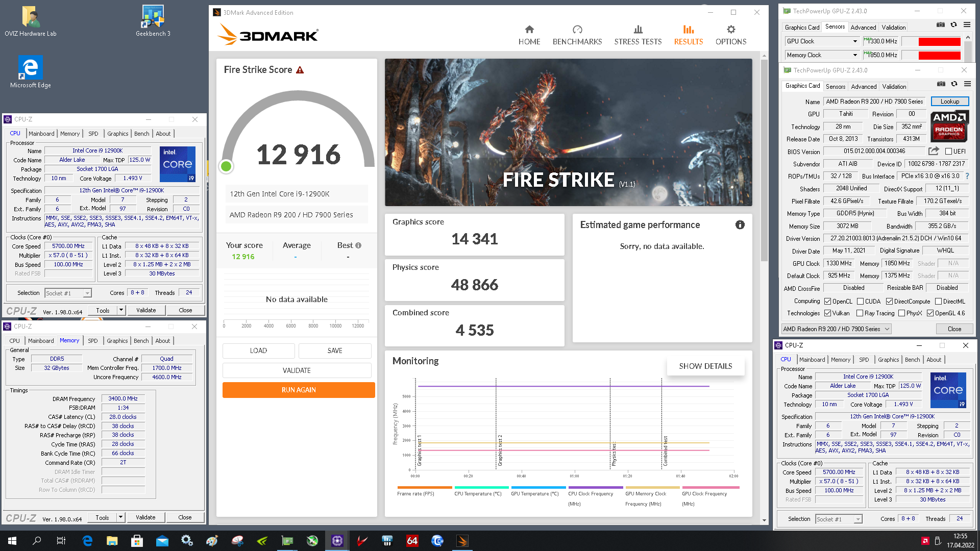Screen dimensions: 980x551
Task: Open OVIZ Hardware Lab desktop icon
Action: [x=31, y=21]
